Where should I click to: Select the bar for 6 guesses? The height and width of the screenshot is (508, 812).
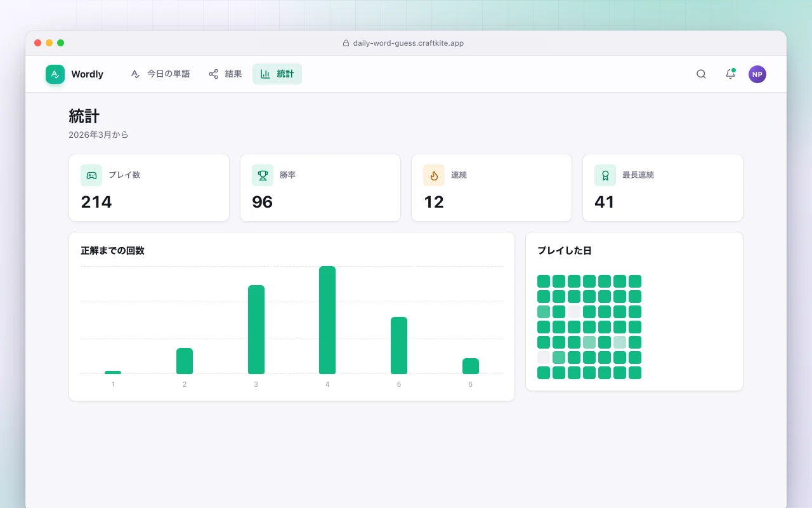point(471,366)
